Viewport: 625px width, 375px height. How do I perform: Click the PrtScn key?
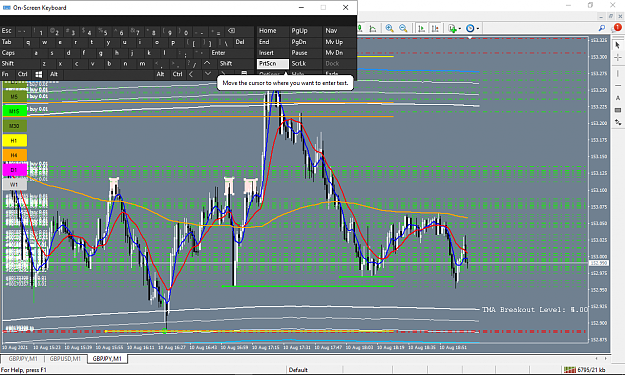point(273,63)
